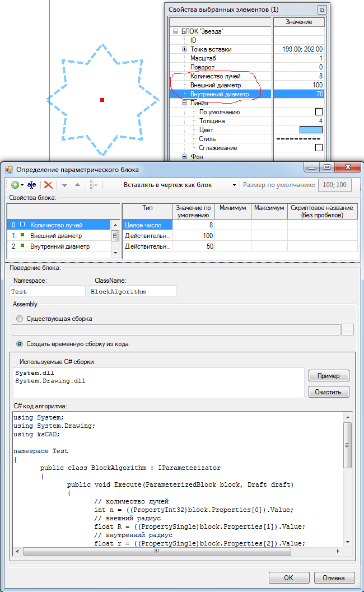
Task: Toggle the 'По умолчанию' line checkbox
Action: point(319,112)
